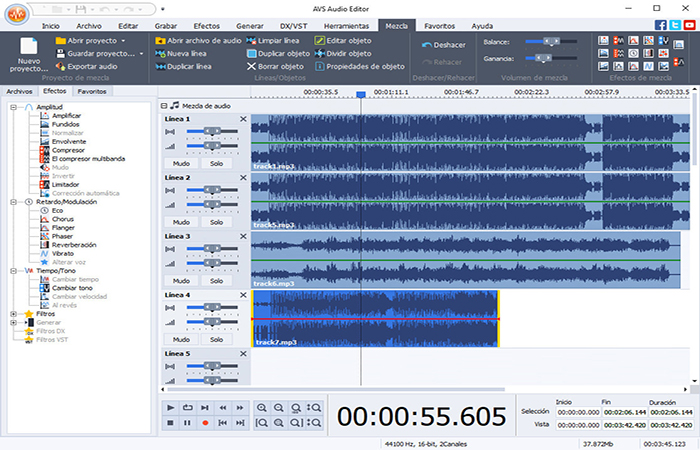Click the Ganancia slider in Volumen de mezcla

click(551, 58)
